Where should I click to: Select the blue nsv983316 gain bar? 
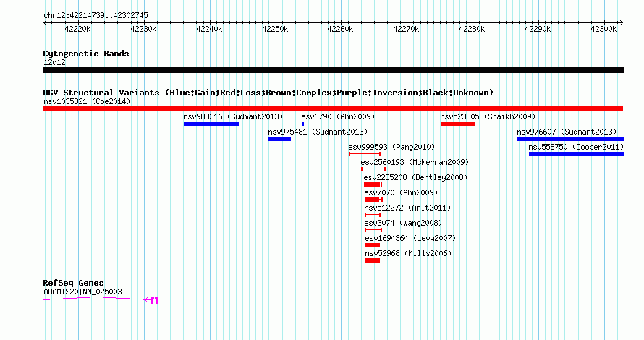coord(211,124)
